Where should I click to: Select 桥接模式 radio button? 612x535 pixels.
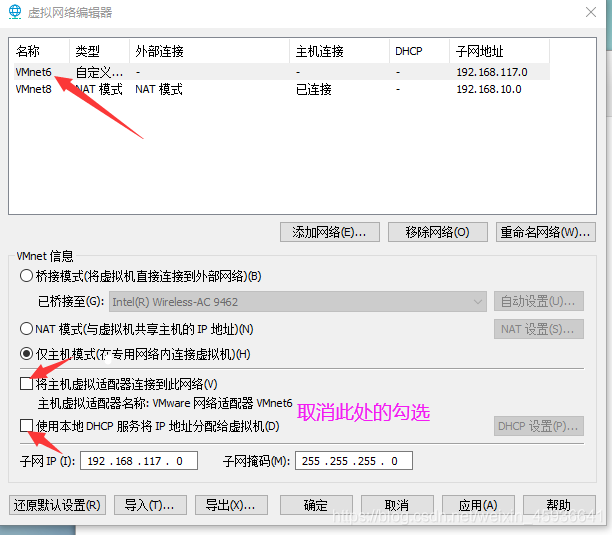click(26, 276)
